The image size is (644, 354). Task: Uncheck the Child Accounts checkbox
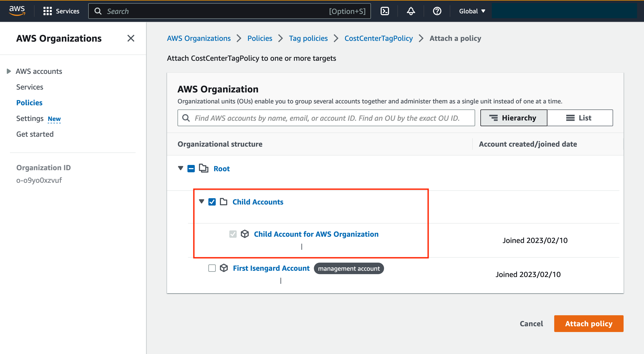212,202
